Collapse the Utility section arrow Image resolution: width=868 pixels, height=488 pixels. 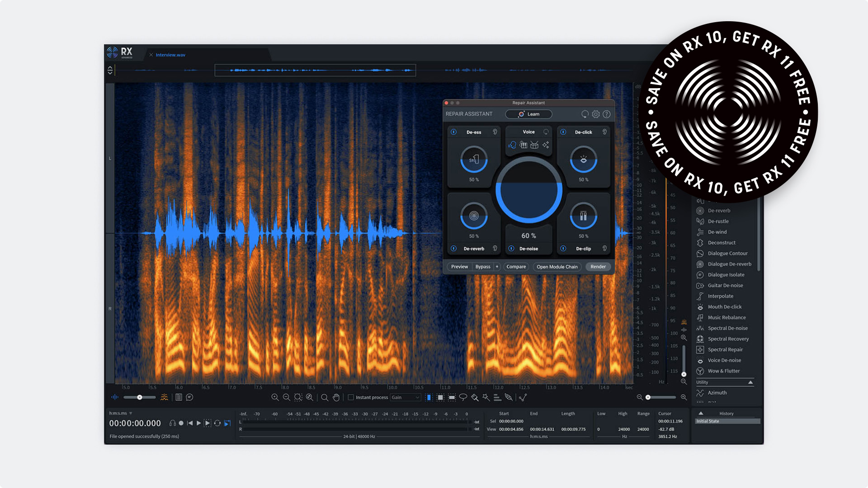(x=750, y=382)
